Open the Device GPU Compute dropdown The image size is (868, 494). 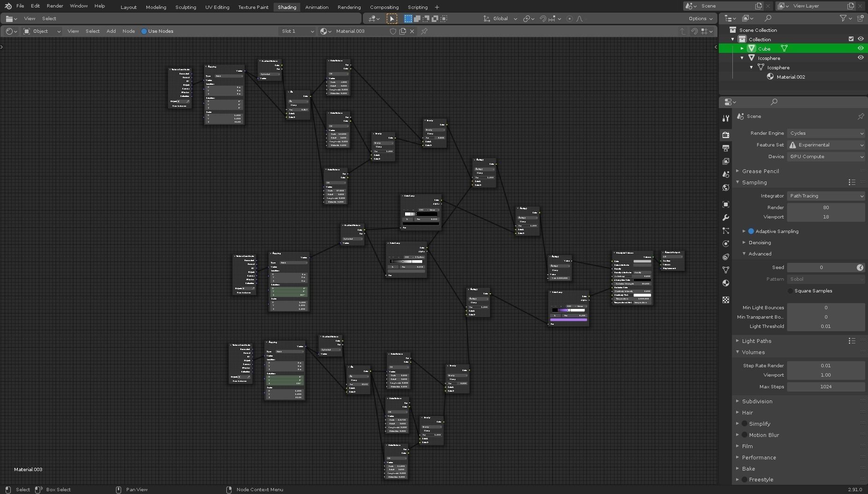826,157
